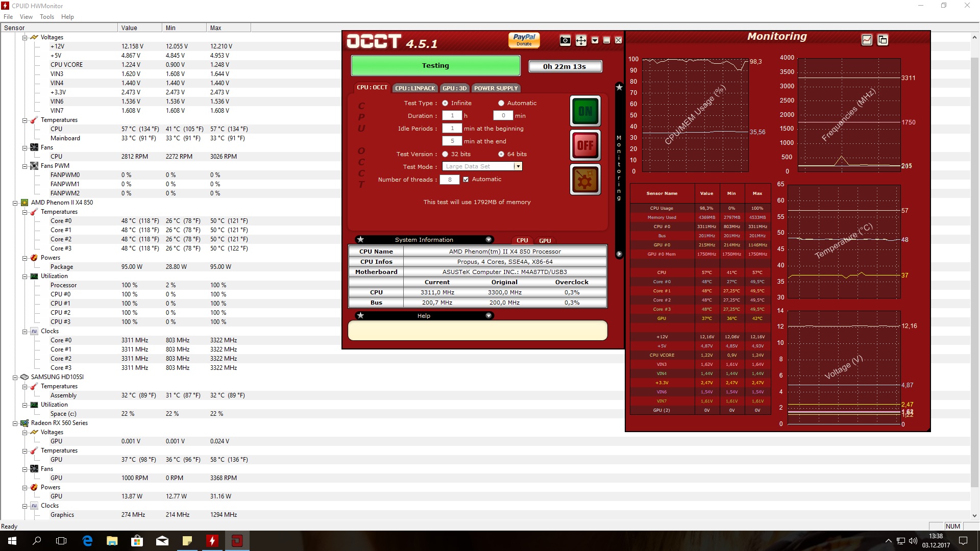Click the PayPal Donate button
980x551 pixels.
pos(524,40)
